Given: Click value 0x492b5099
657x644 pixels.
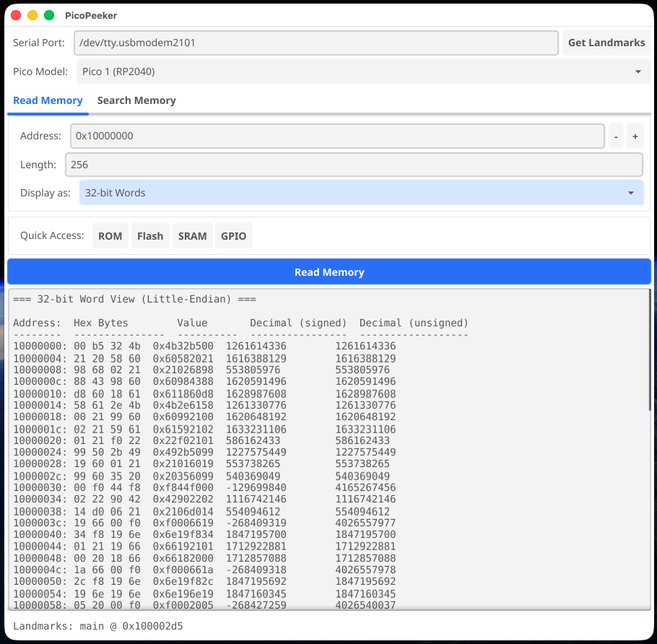Looking at the screenshot, I should (x=183, y=452).
